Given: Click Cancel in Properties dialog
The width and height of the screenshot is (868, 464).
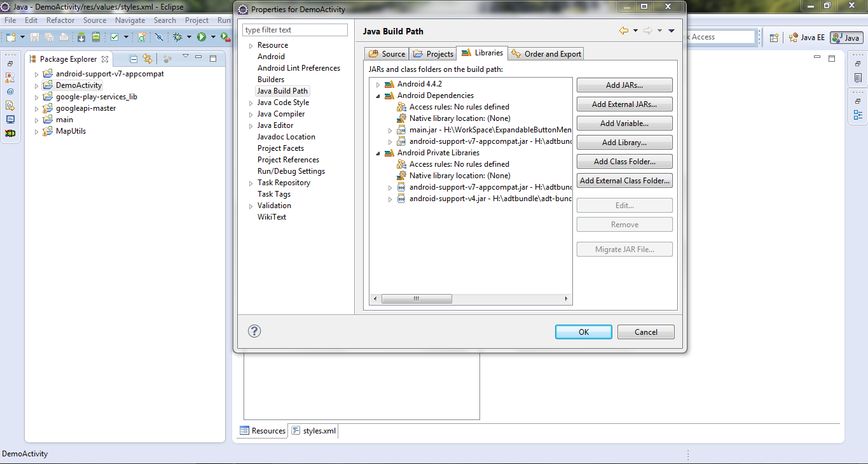Looking at the screenshot, I should [646, 332].
